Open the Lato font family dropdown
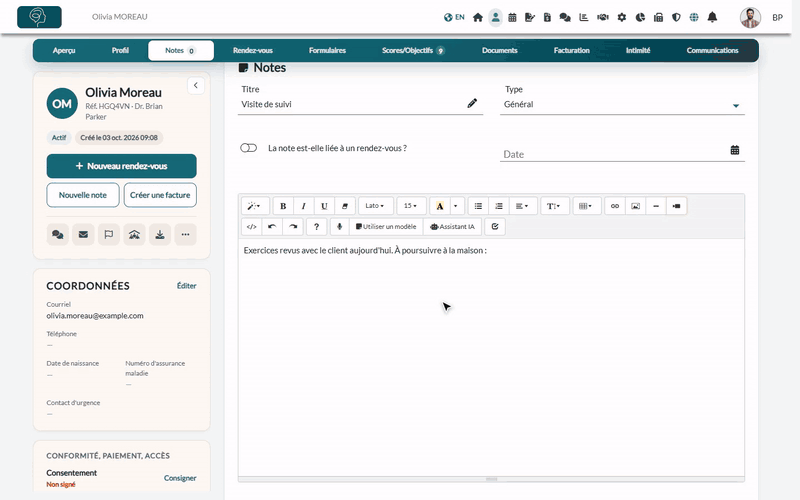Viewport: 800px width, 500px height. click(376, 206)
